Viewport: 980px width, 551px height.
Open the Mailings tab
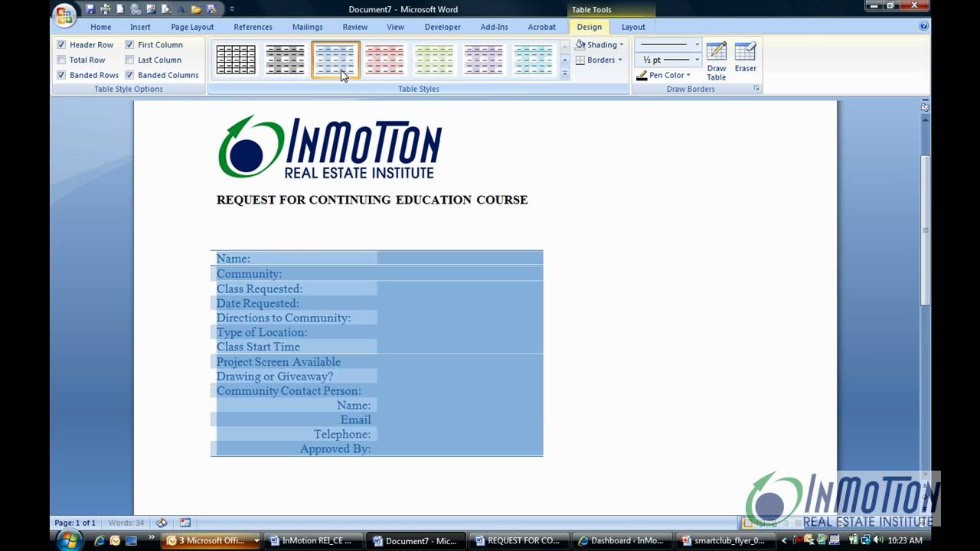[307, 27]
